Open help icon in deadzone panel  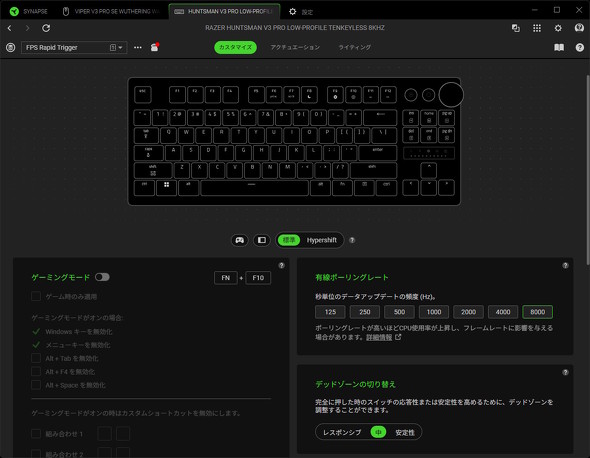tap(565, 372)
